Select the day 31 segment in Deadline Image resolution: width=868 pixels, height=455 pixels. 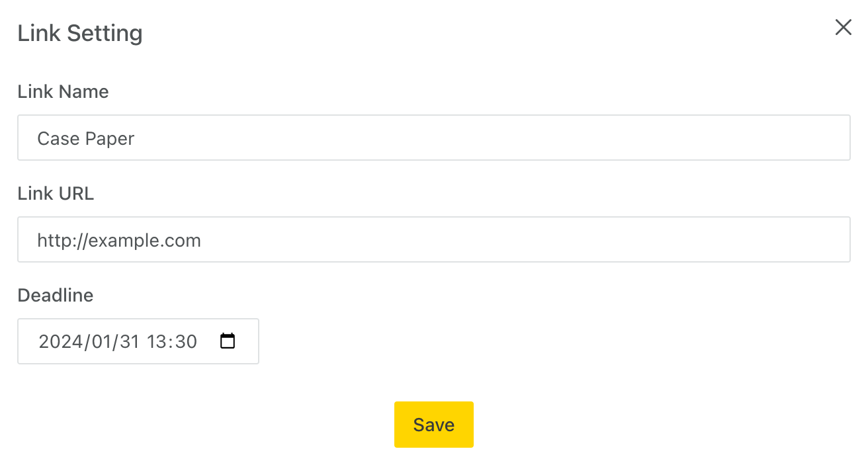(x=129, y=341)
